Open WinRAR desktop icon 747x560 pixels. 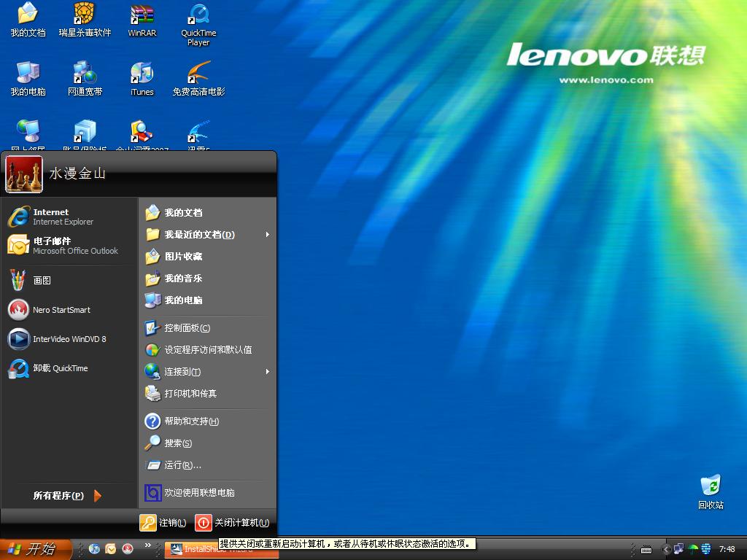coord(142,20)
